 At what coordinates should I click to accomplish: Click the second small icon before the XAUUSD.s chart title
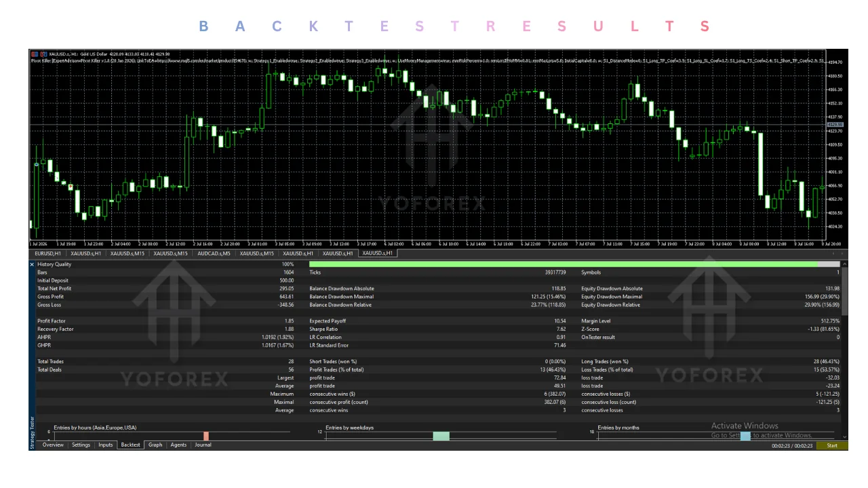click(x=43, y=54)
